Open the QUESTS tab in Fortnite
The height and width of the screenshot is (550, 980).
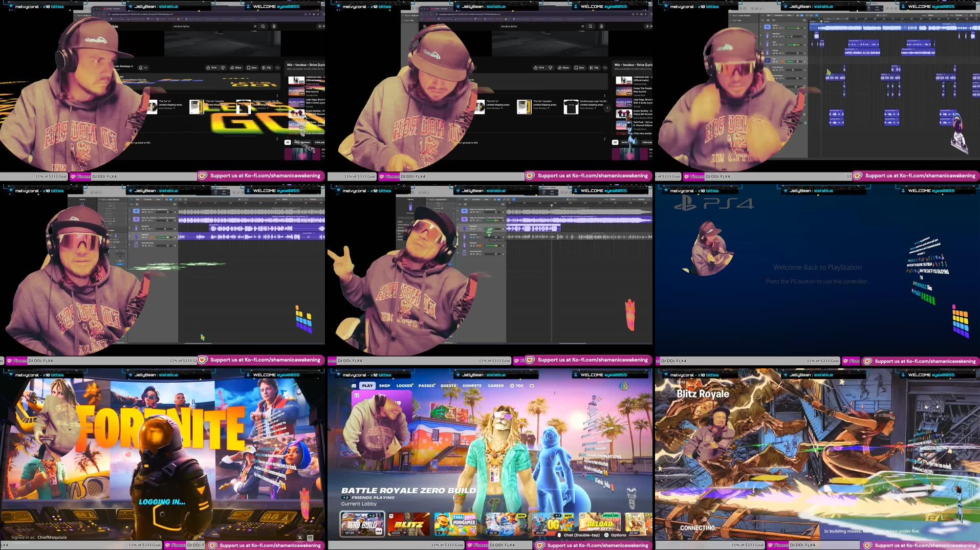448,385
